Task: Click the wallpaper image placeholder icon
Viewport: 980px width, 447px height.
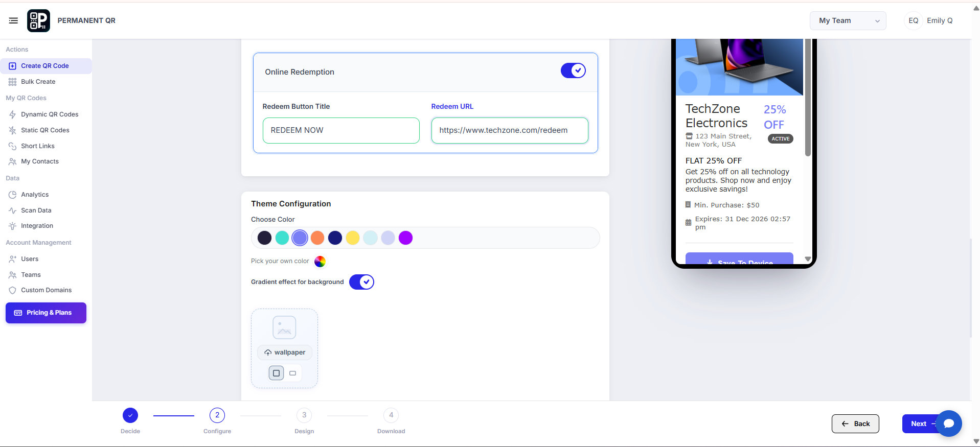Action: click(284, 327)
